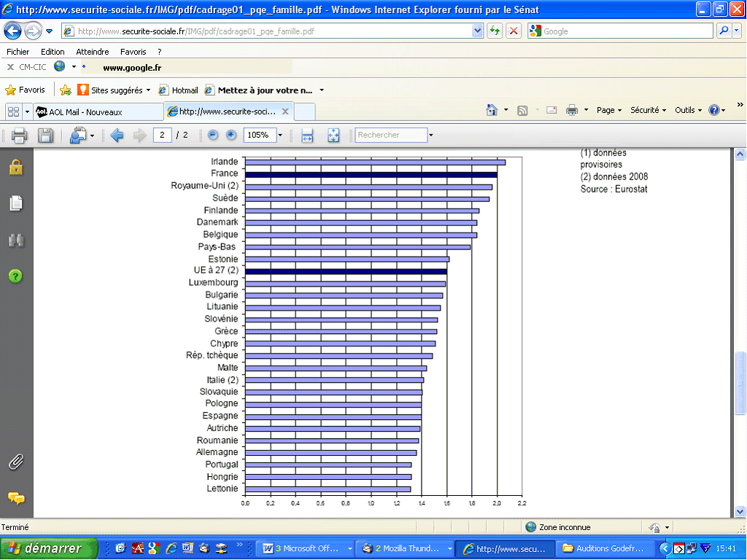Open the Sécurité dropdown menu
This screenshot has height=560, width=747.
(x=648, y=110)
